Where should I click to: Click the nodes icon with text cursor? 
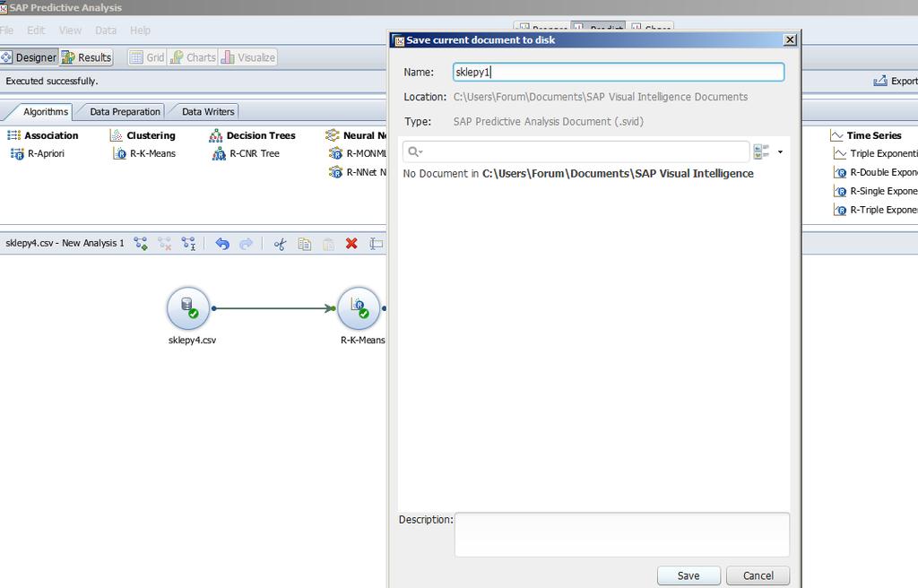pos(188,244)
